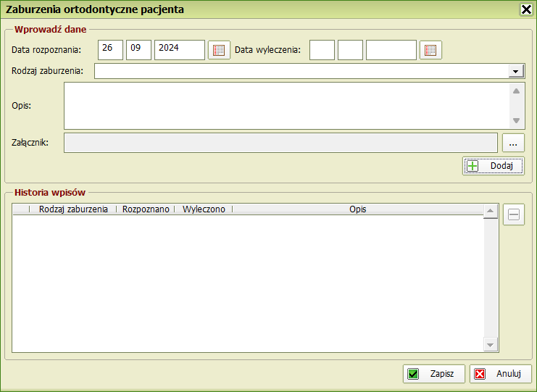Close the Zaburzenia ortodontyczne window
Viewport: 537px width, 392px height.
point(526,9)
